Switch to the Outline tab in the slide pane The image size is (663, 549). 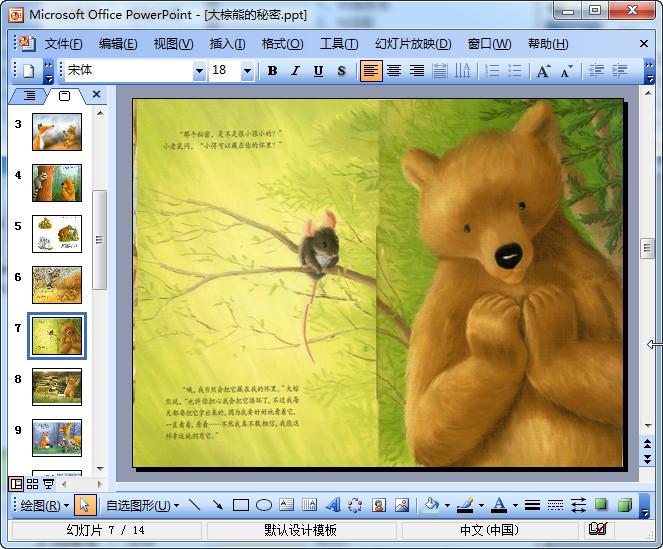pyautogui.click(x=29, y=95)
